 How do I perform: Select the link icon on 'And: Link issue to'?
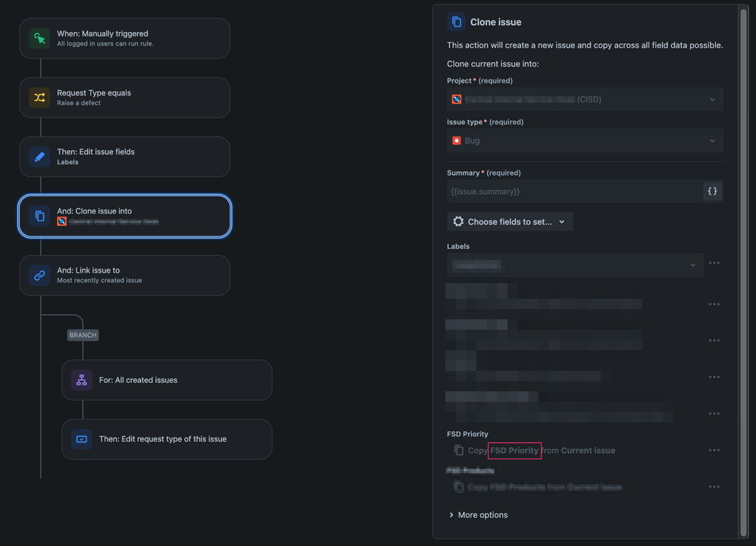(39, 275)
